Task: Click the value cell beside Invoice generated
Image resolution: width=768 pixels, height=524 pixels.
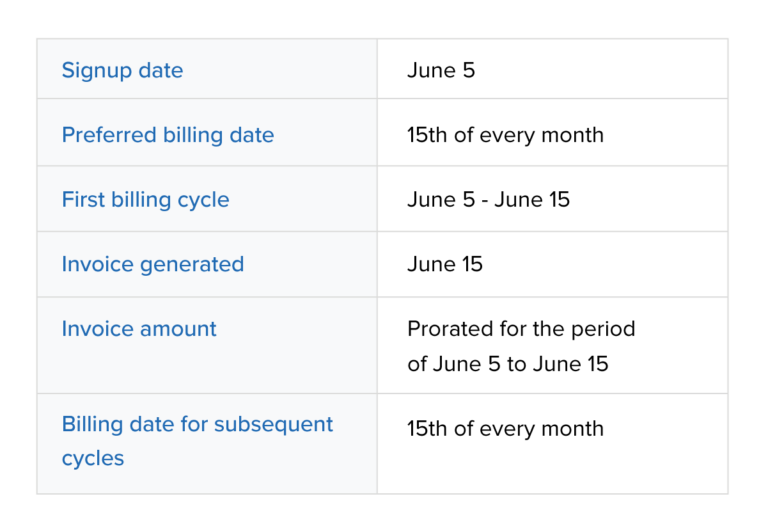Action: tap(552, 264)
